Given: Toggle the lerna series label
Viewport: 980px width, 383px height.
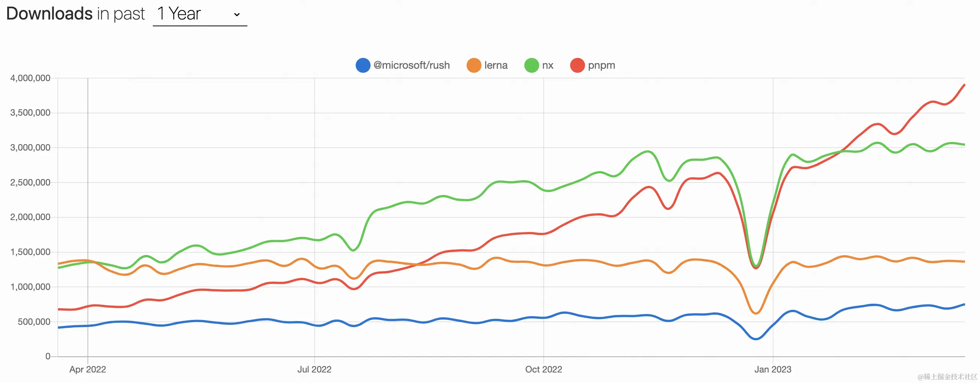Looking at the screenshot, I should point(496,65).
